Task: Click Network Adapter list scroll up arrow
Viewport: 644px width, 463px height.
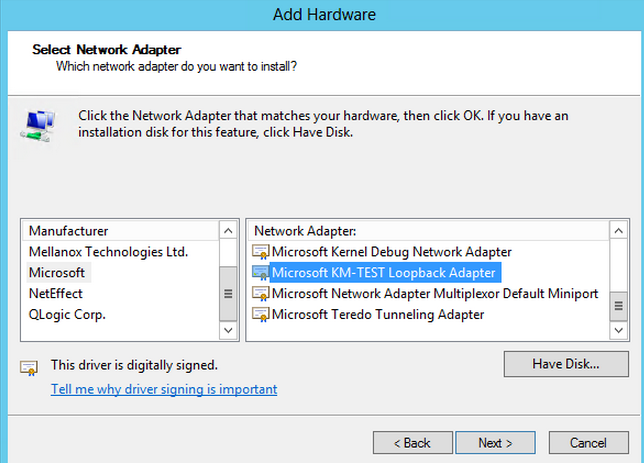Action: point(619,231)
